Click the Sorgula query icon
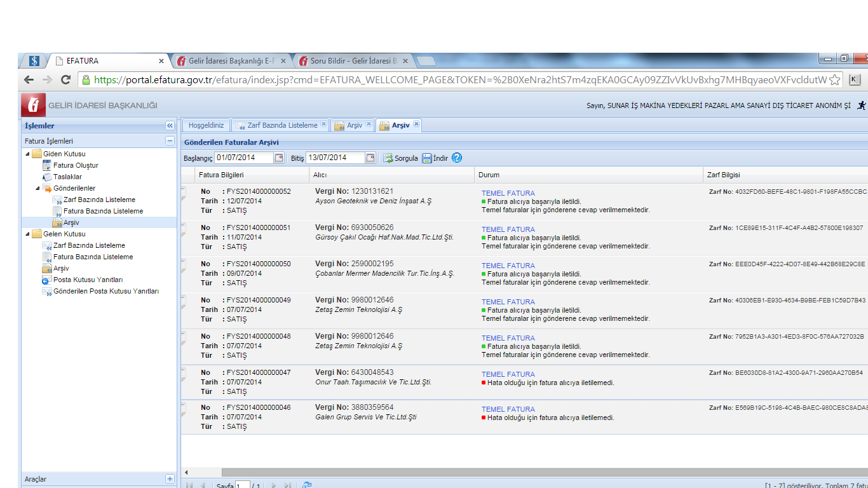The height and width of the screenshot is (488, 868). coord(388,158)
